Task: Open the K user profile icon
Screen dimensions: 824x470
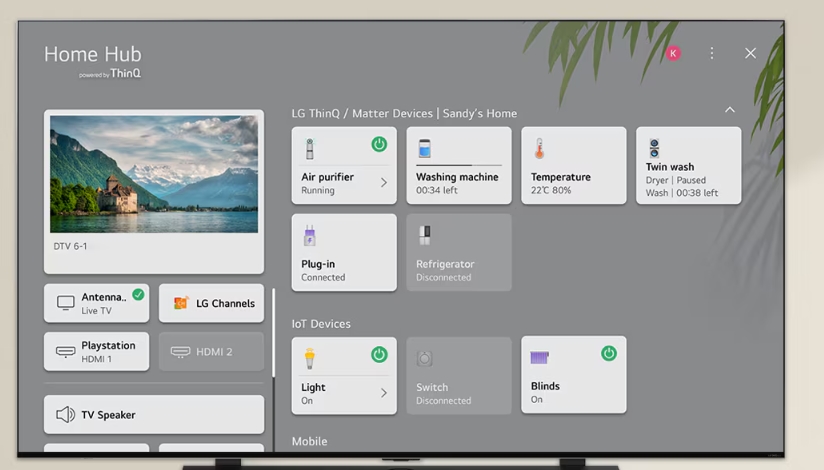Action: click(673, 53)
